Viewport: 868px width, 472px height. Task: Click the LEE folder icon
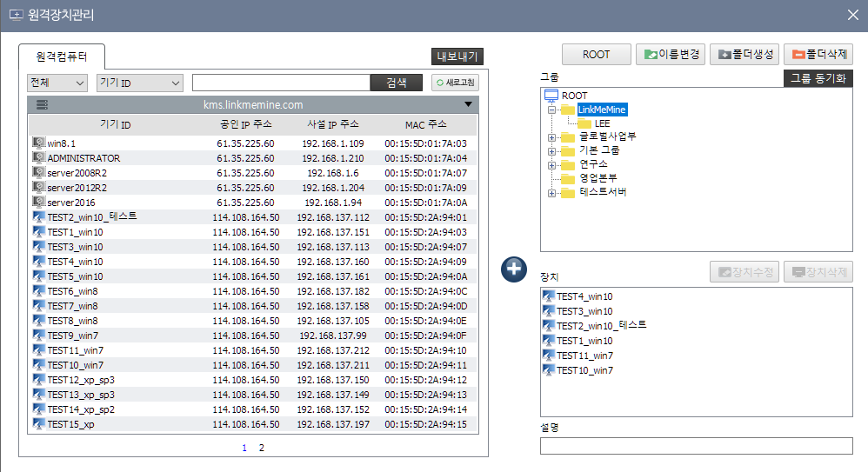(584, 123)
